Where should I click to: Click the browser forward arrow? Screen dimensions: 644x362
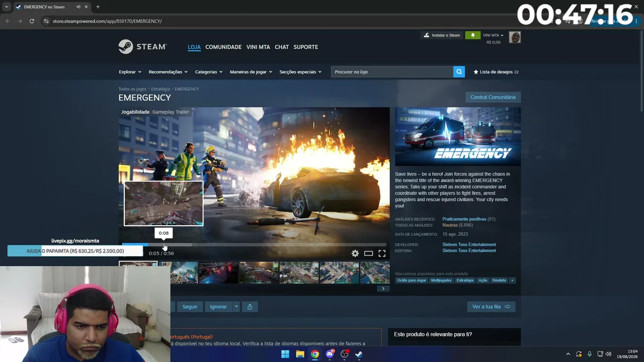(20, 21)
